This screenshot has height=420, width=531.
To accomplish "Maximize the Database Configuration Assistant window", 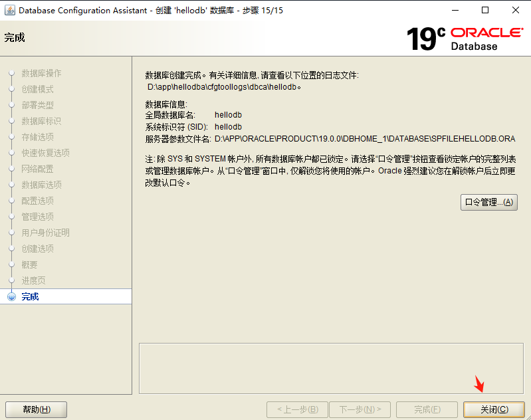I will [485, 10].
